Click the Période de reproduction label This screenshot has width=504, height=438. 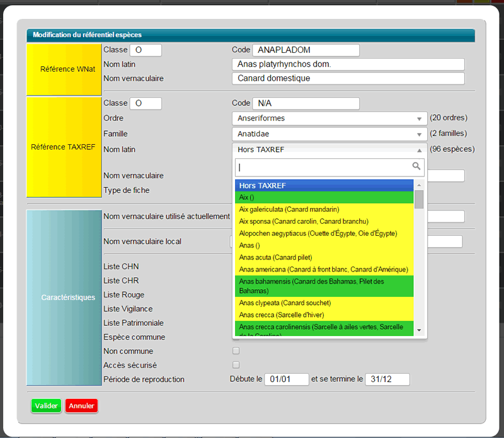pyautogui.click(x=144, y=379)
